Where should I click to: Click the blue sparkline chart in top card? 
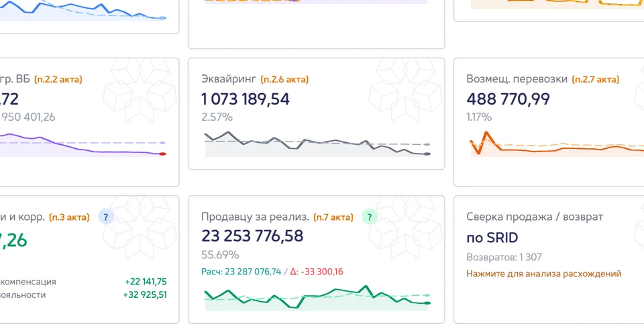82,10
